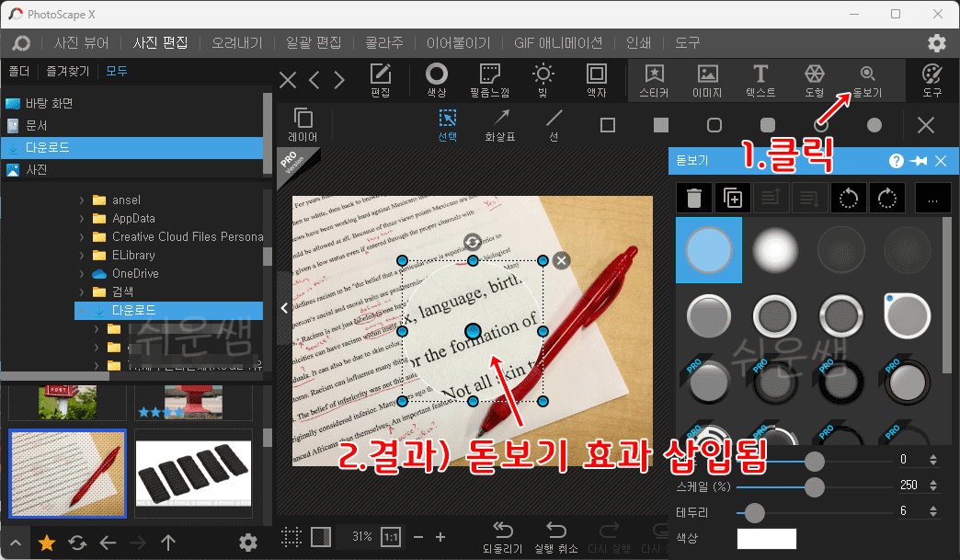
Task: Open the 인쇄 (Print) tab
Action: 638,43
